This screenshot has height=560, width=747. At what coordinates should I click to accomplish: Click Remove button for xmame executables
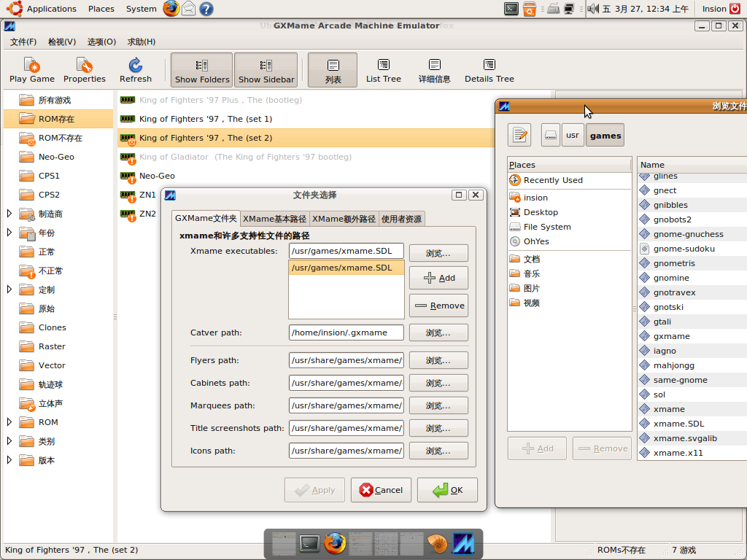coord(438,306)
